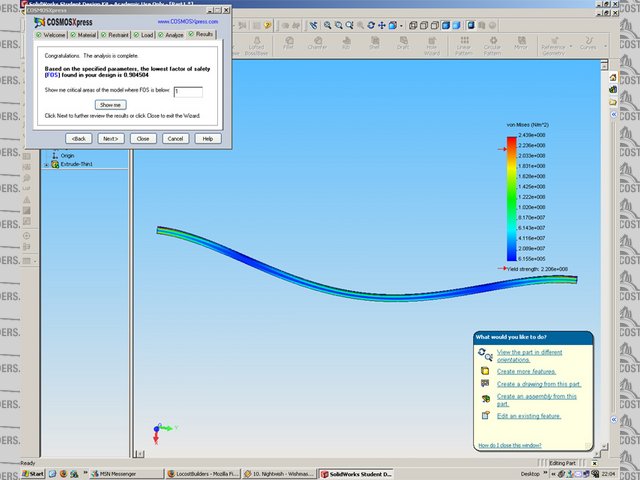
Task: Expand the Extrude-Thin1 tree node
Action: tap(45, 165)
